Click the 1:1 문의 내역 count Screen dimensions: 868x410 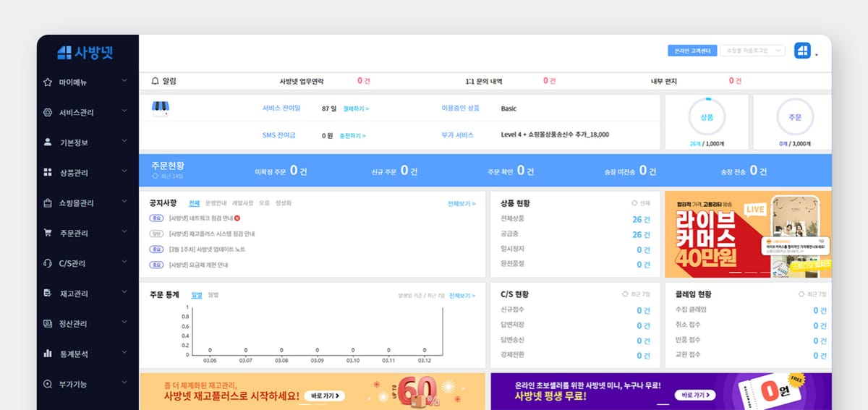pyautogui.click(x=550, y=81)
